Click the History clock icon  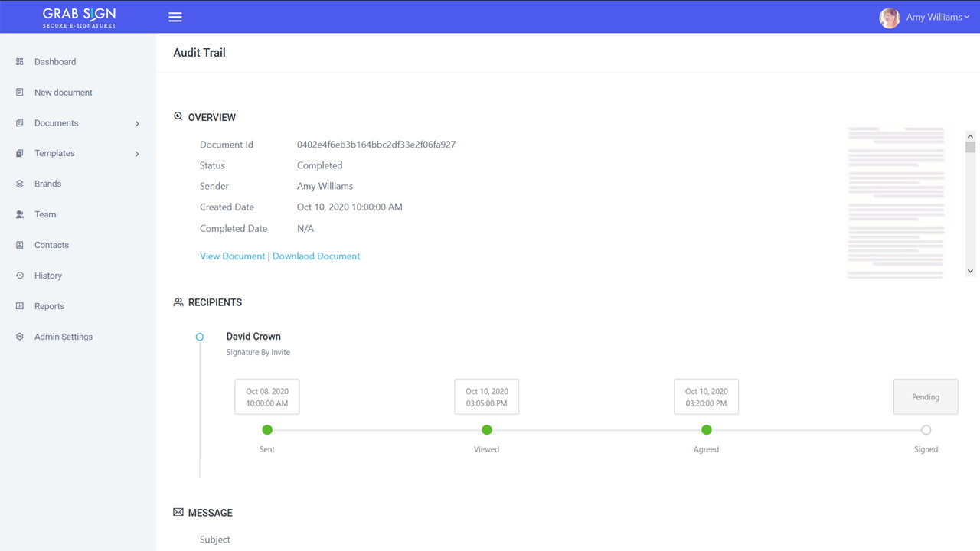pyautogui.click(x=20, y=275)
